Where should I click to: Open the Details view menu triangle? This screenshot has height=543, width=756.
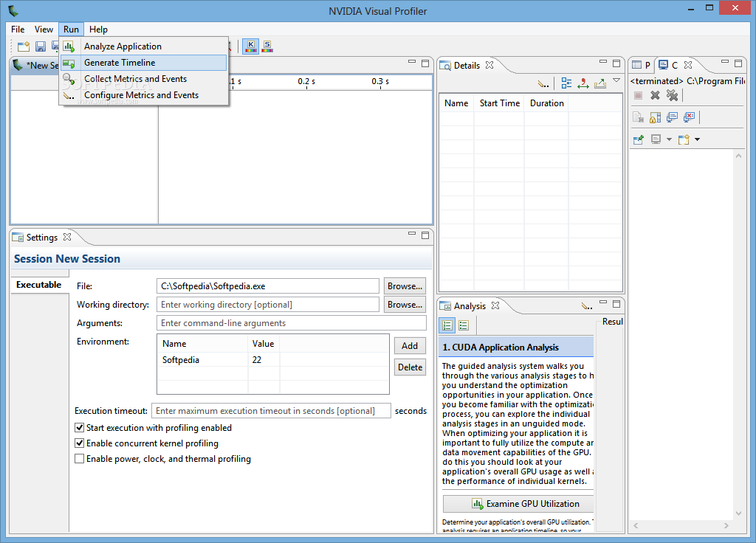pos(616,80)
